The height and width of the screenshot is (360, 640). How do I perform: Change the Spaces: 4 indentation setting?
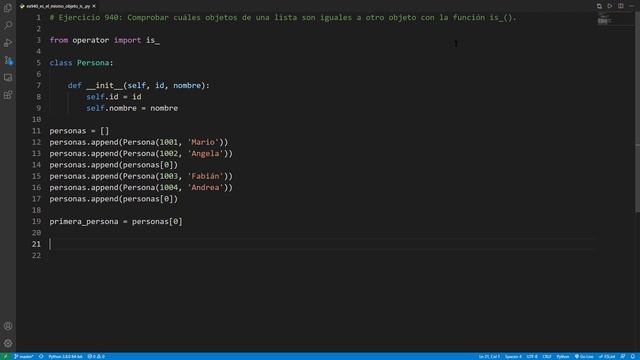tap(513, 356)
